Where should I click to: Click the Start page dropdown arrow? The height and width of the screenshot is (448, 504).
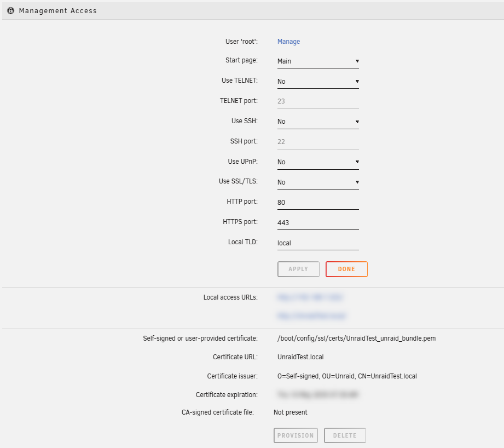[x=357, y=61]
